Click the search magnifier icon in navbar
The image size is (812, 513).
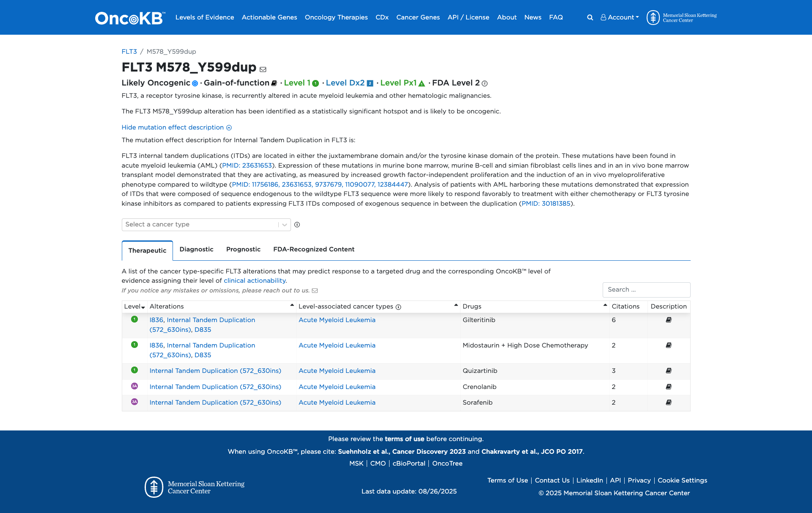[590, 17]
